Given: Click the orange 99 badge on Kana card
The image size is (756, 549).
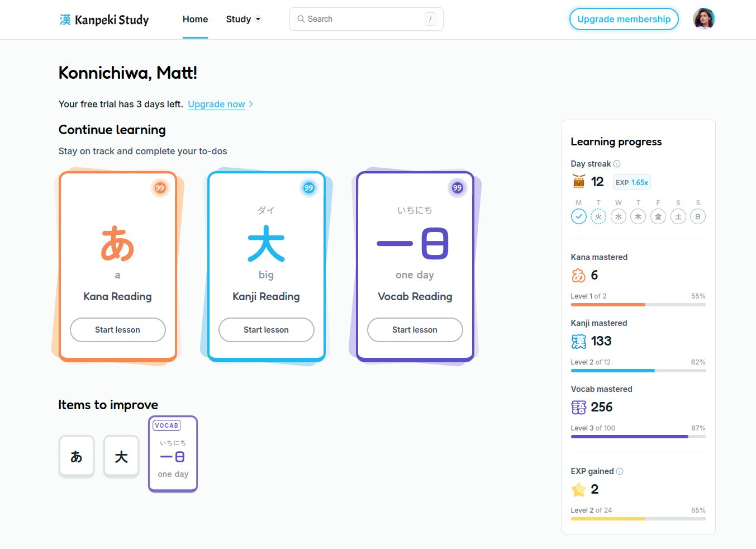Looking at the screenshot, I should pos(160,188).
